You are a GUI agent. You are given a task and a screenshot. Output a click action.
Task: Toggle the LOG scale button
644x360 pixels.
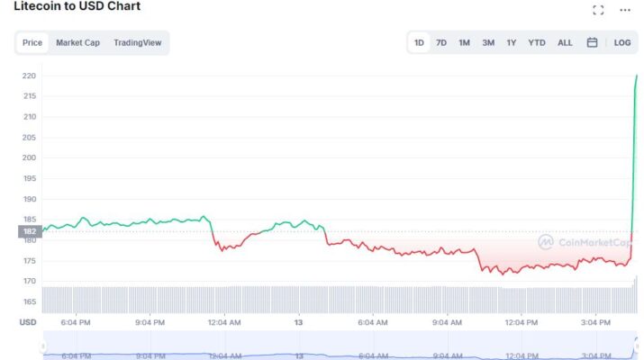coord(622,42)
